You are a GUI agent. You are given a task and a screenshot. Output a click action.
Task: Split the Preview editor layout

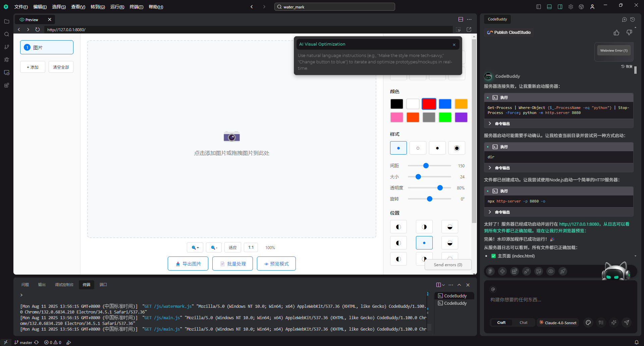click(x=461, y=19)
